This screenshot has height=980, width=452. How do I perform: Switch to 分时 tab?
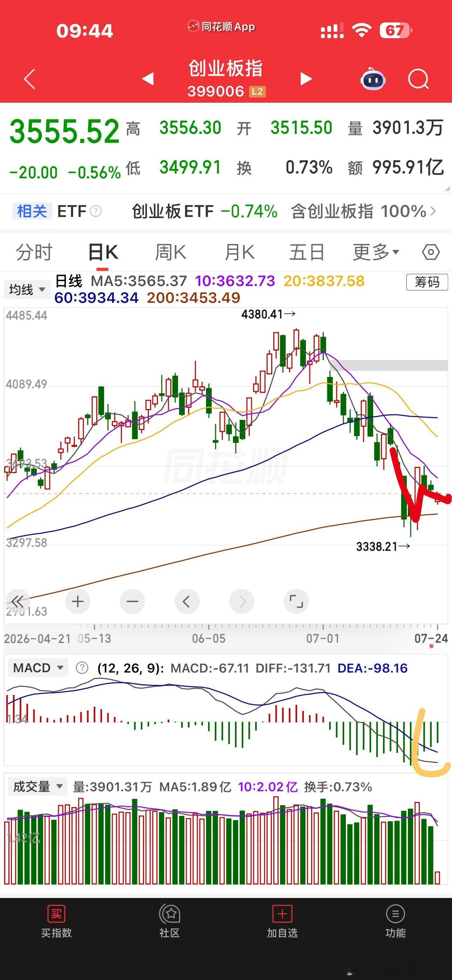coord(34,252)
